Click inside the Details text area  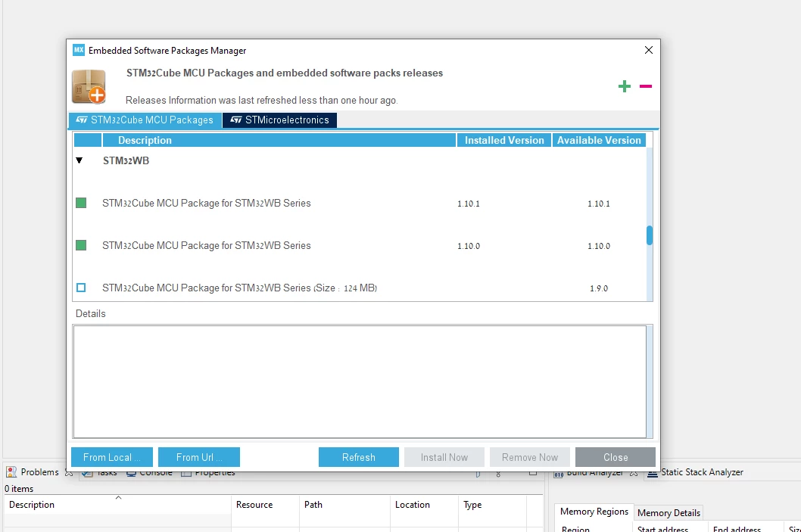point(360,381)
